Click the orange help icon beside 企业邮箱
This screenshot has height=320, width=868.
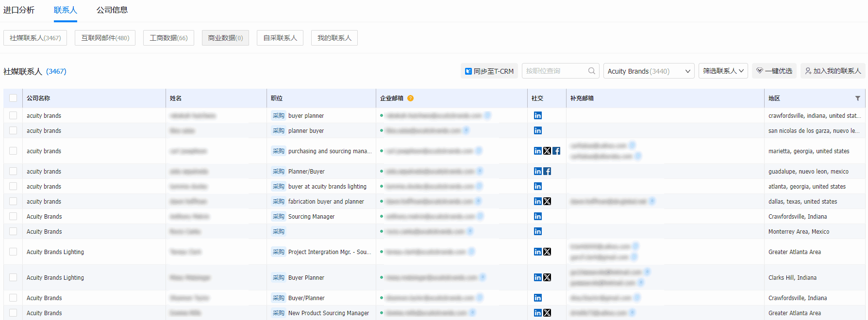pyautogui.click(x=410, y=98)
